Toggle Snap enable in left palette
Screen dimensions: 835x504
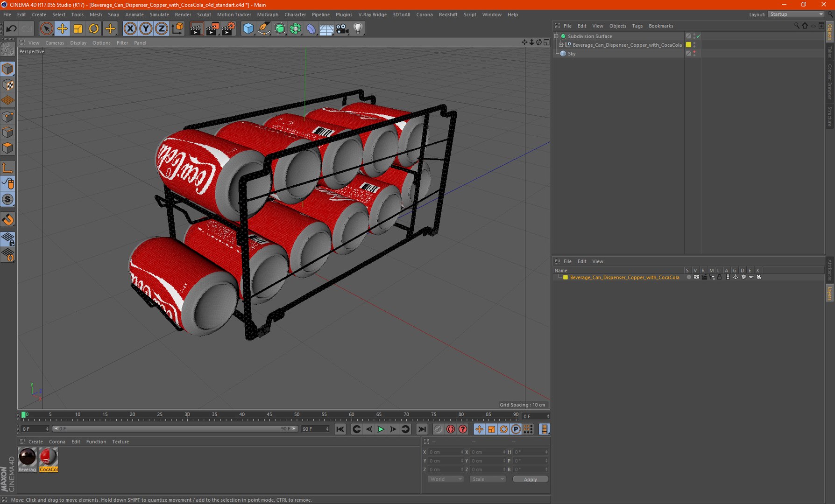(x=8, y=200)
